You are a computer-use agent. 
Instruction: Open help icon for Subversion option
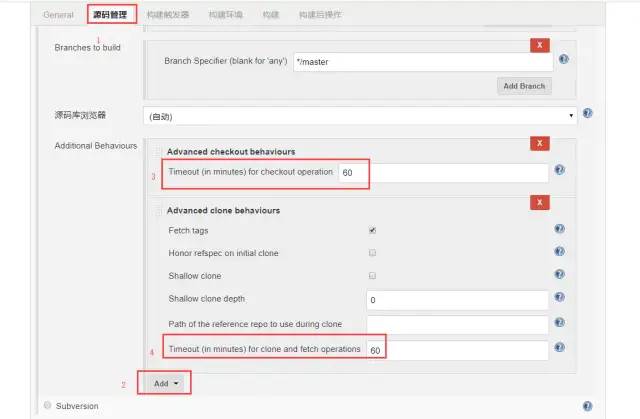point(587,406)
